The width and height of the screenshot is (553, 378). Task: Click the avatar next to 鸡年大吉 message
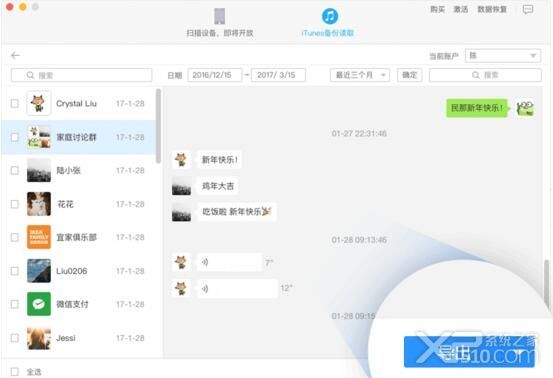[181, 186]
